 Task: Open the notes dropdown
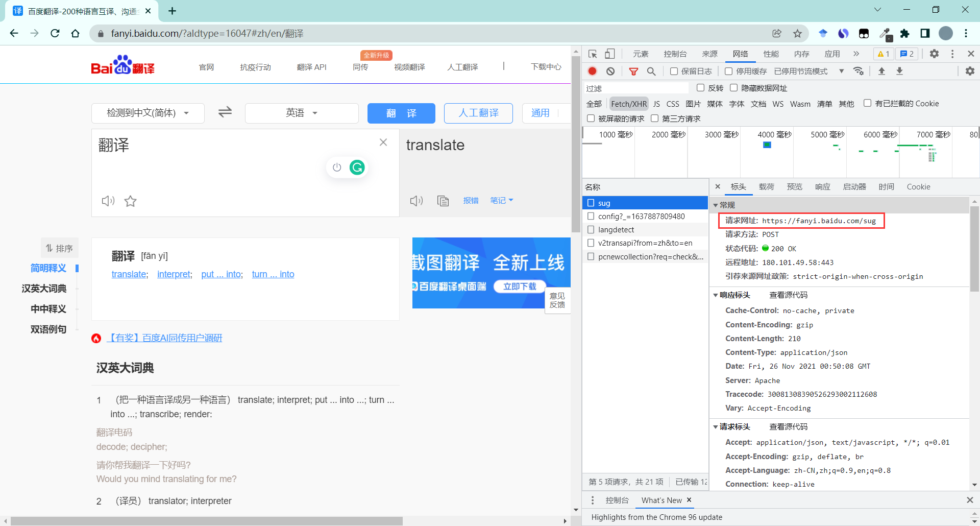coord(501,201)
